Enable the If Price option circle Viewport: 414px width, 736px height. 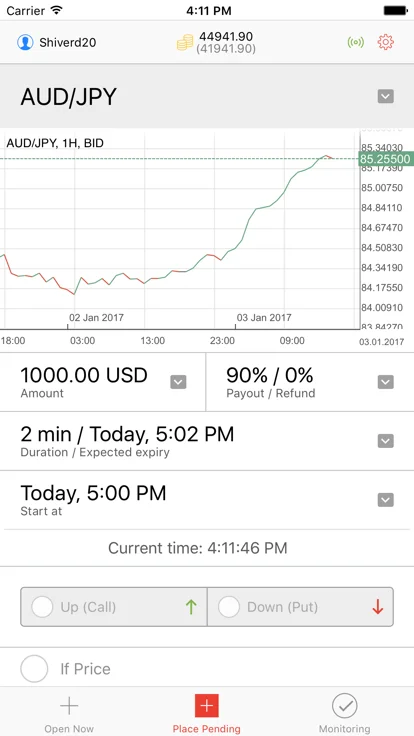point(34,668)
